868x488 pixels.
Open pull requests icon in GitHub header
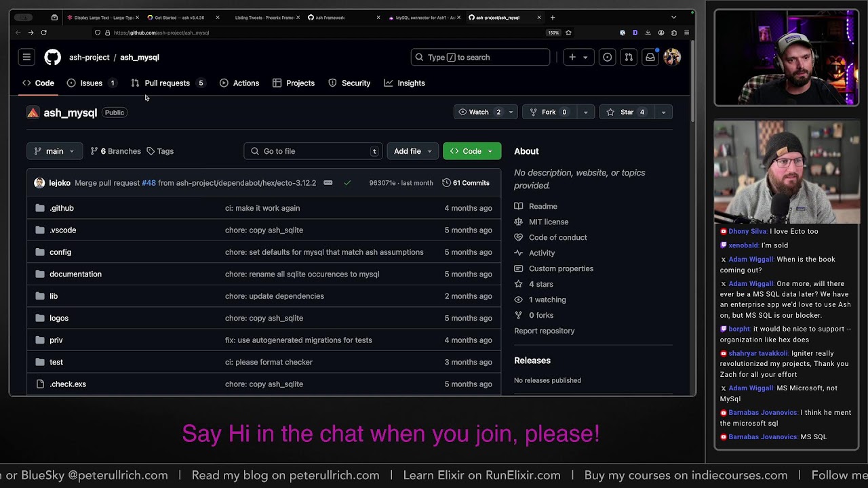(629, 58)
